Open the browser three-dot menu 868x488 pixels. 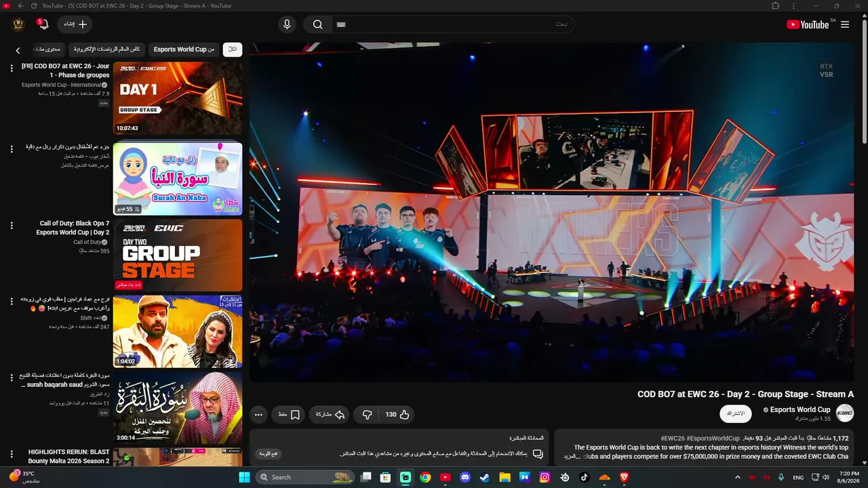click(794, 5)
